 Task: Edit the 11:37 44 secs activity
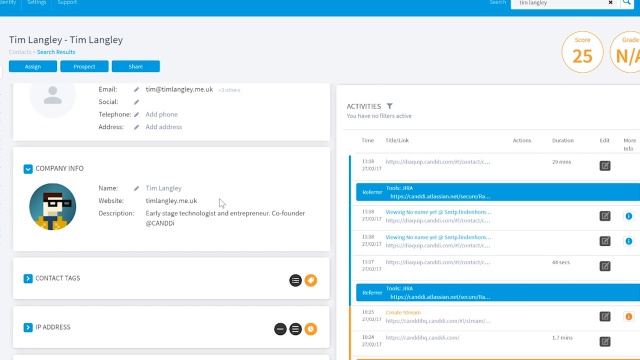click(x=605, y=266)
